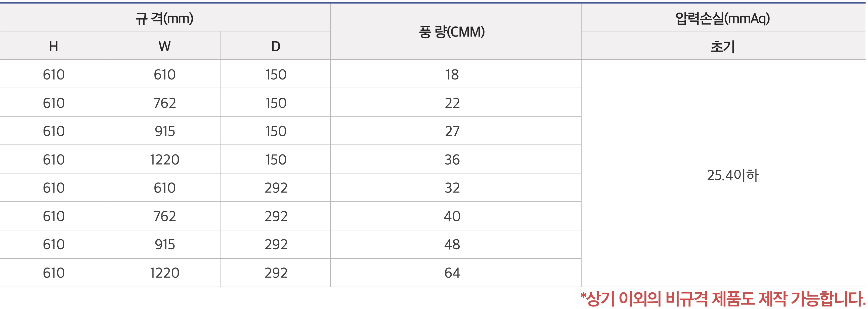Select the airflow value 64 cell

[452, 273]
